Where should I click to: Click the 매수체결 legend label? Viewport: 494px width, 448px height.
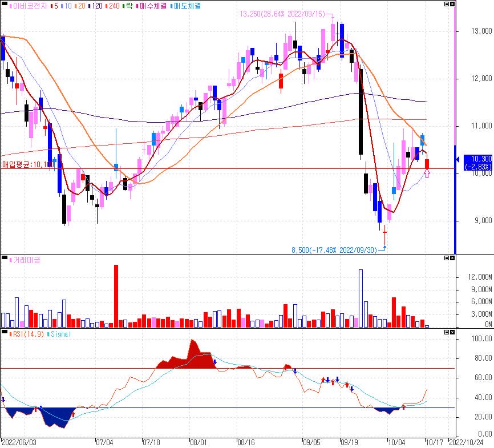click(x=152, y=6)
